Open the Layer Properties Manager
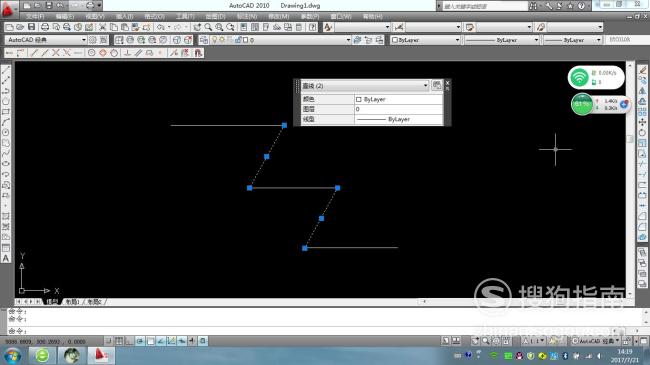 coord(204,40)
